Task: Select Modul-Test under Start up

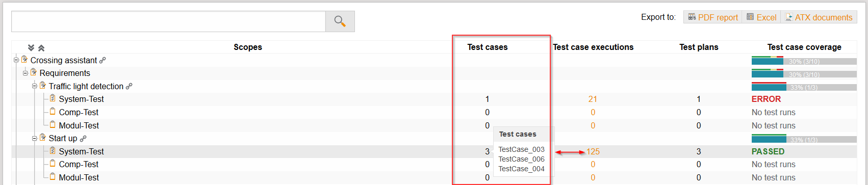Action: tap(79, 177)
